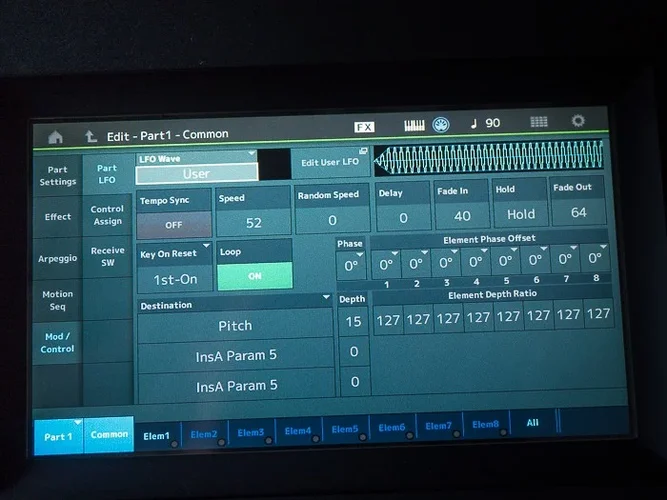667x500 pixels.
Task: Select the Control Assign sub-tab
Action: [x=107, y=215]
